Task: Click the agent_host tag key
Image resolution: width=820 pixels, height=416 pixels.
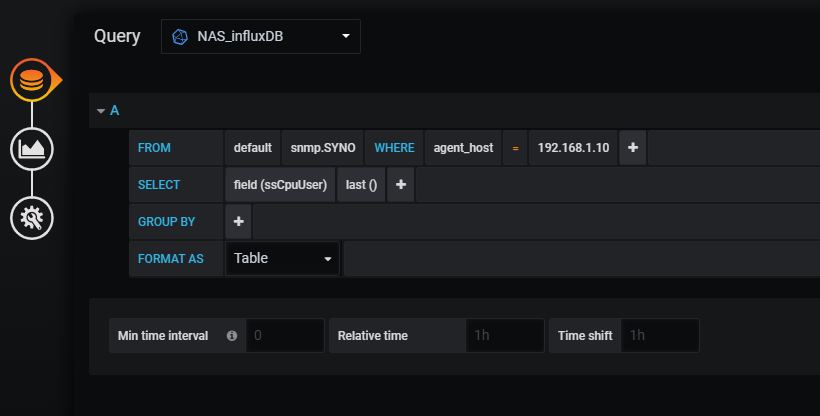Action: tap(463, 148)
